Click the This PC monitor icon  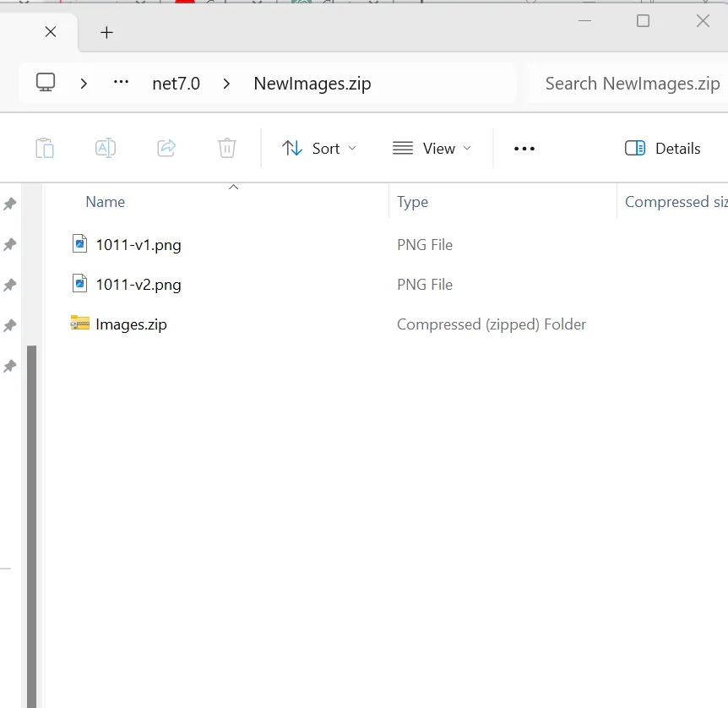pyautogui.click(x=46, y=83)
